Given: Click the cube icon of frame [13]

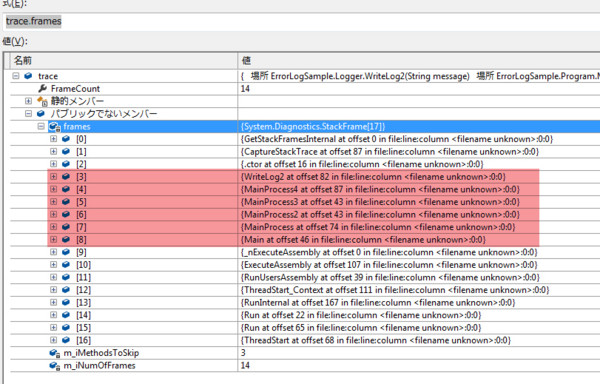Looking at the screenshot, I should (66, 303).
